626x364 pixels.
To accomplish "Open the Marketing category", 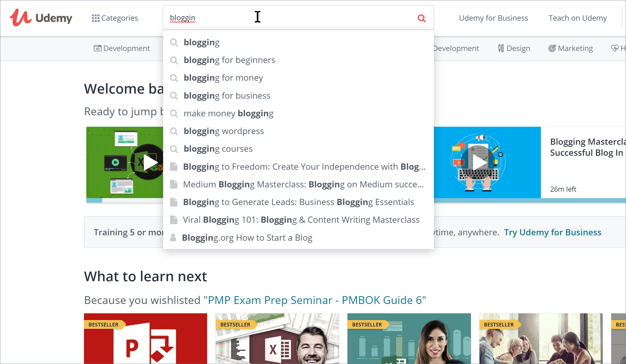I will coord(570,48).
